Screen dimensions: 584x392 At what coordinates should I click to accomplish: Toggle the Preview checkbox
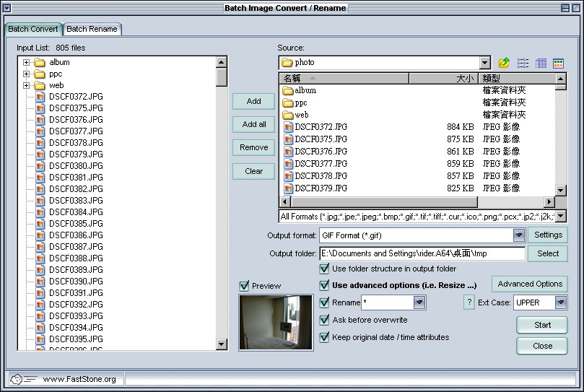tap(245, 286)
